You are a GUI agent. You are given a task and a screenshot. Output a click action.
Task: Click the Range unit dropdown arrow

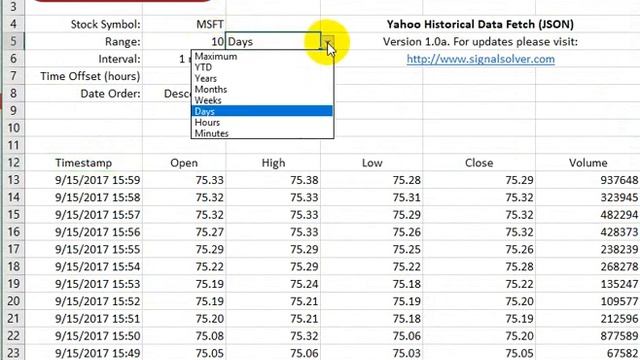coord(328,42)
